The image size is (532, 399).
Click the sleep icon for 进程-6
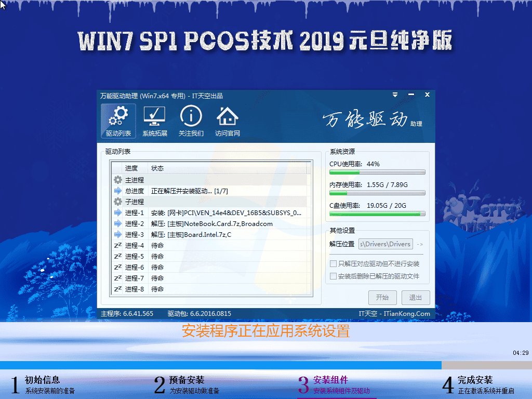click(118, 267)
